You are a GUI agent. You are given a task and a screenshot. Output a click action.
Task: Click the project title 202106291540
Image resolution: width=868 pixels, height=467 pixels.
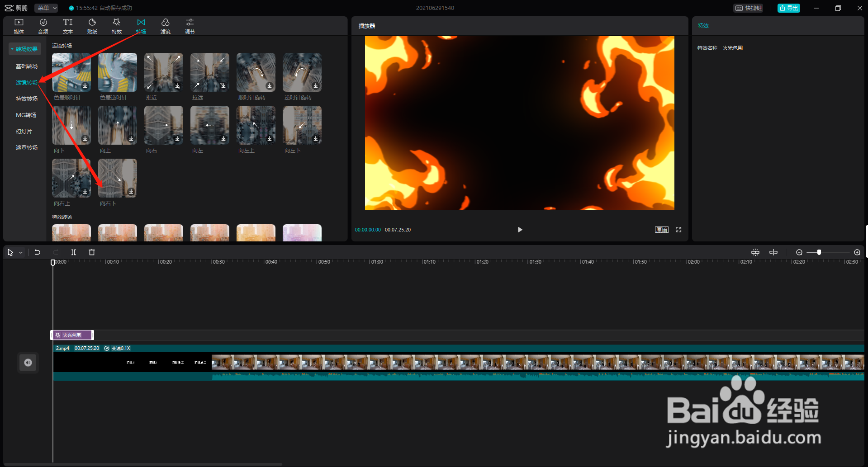tap(435, 8)
